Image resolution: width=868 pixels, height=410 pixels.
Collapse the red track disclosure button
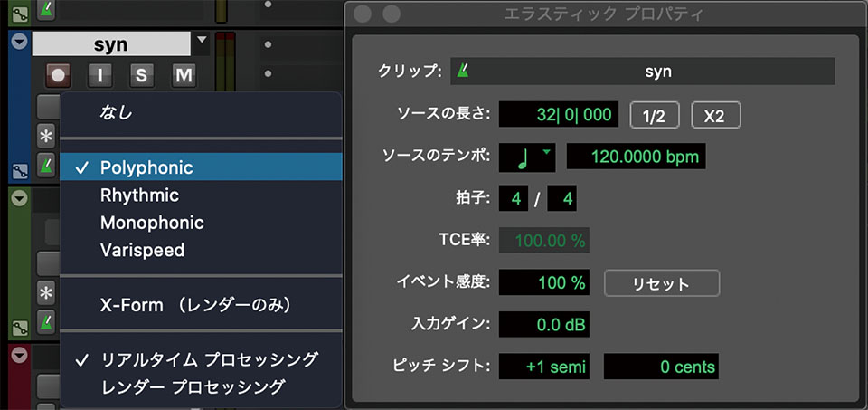[x=19, y=355]
